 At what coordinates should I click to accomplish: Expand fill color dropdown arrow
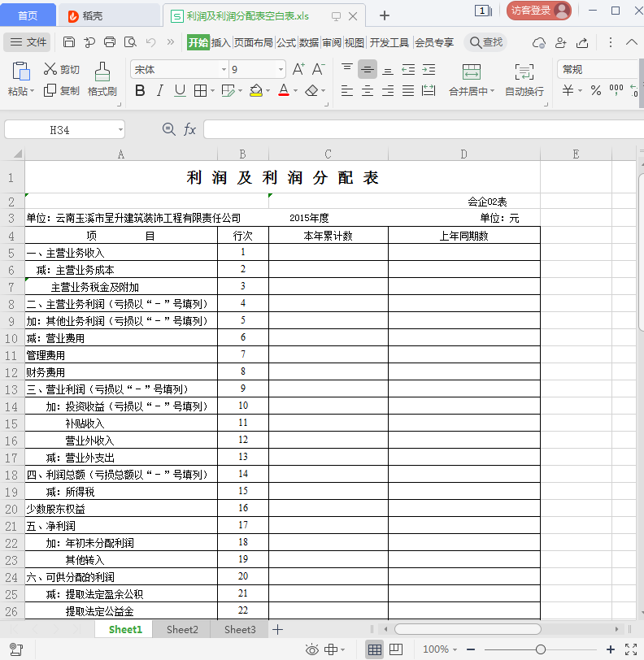[268, 90]
